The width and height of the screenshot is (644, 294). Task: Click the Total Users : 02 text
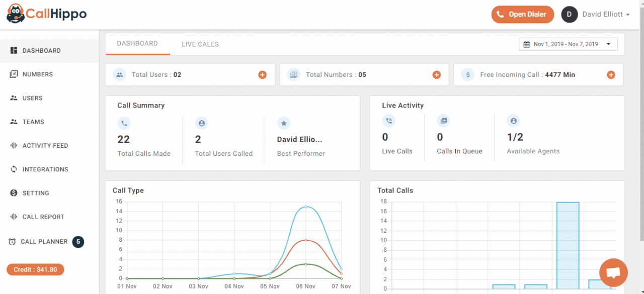156,74
